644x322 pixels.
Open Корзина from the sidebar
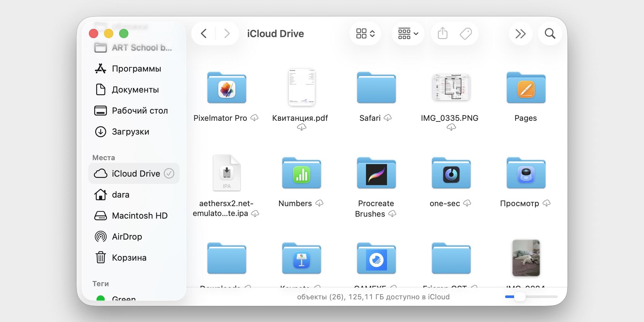129,258
